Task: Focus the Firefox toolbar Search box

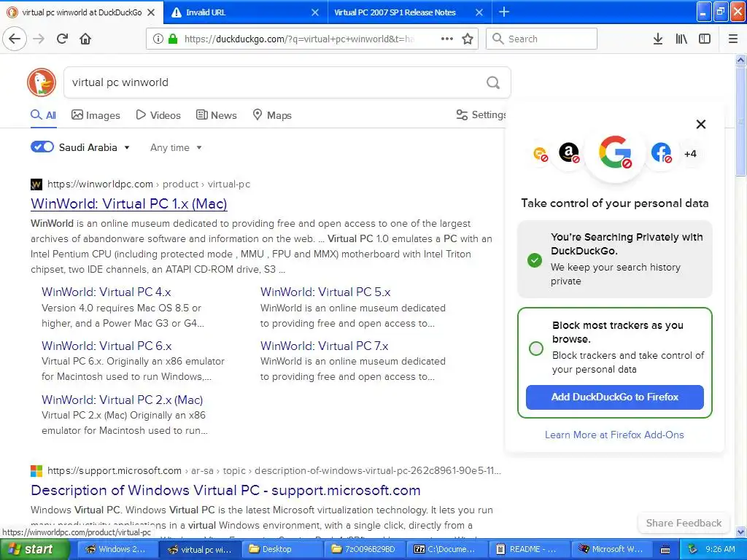Action: 541,39
